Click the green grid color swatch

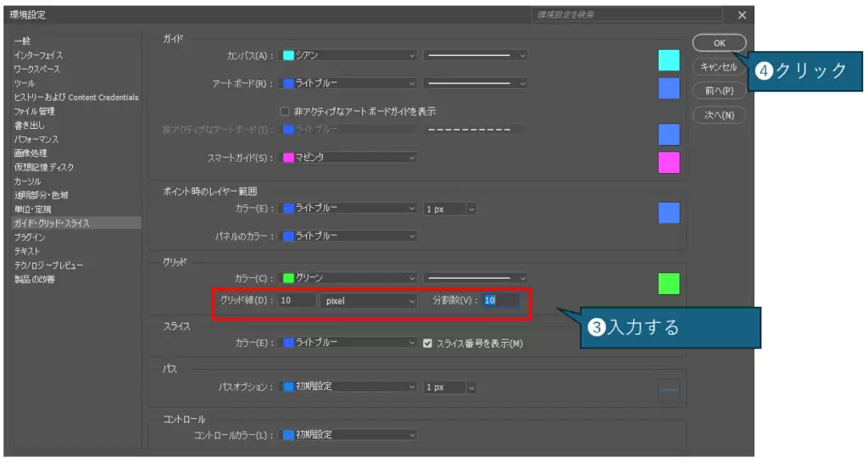(669, 283)
